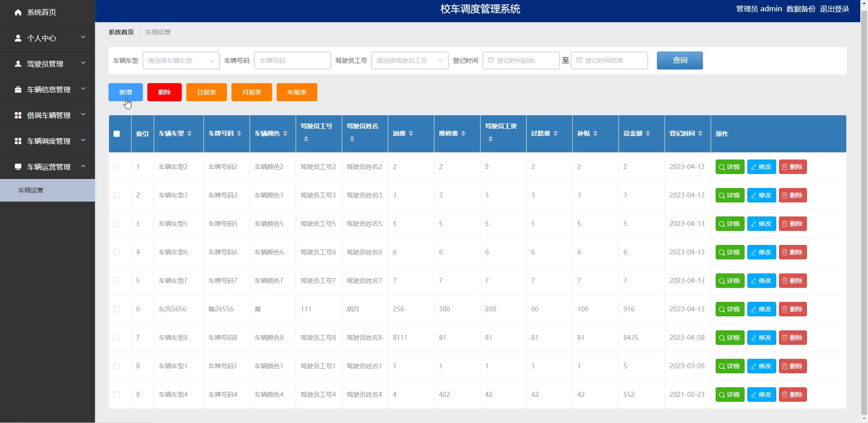Click the page's vertical scrollbar
Screen dimensions: 868x423
(864, 211)
